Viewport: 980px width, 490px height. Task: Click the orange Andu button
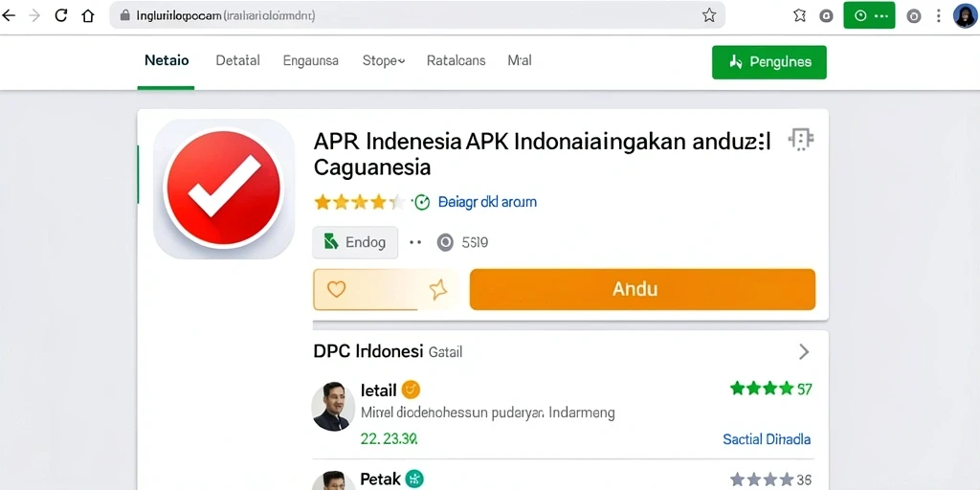pos(642,289)
